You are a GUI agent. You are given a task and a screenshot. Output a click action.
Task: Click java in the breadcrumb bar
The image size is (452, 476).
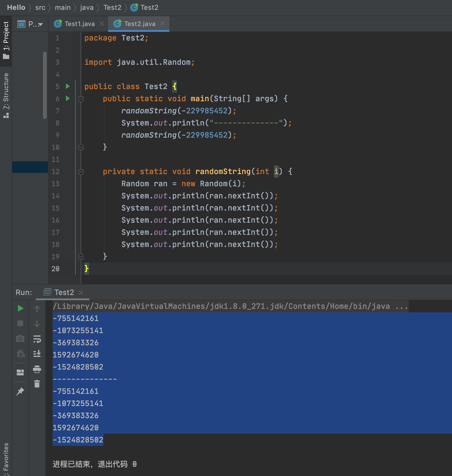(87, 8)
